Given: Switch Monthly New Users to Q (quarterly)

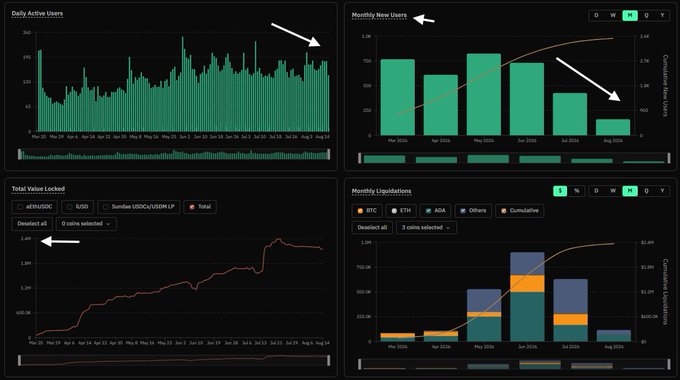Looking at the screenshot, I should (646, 15).
